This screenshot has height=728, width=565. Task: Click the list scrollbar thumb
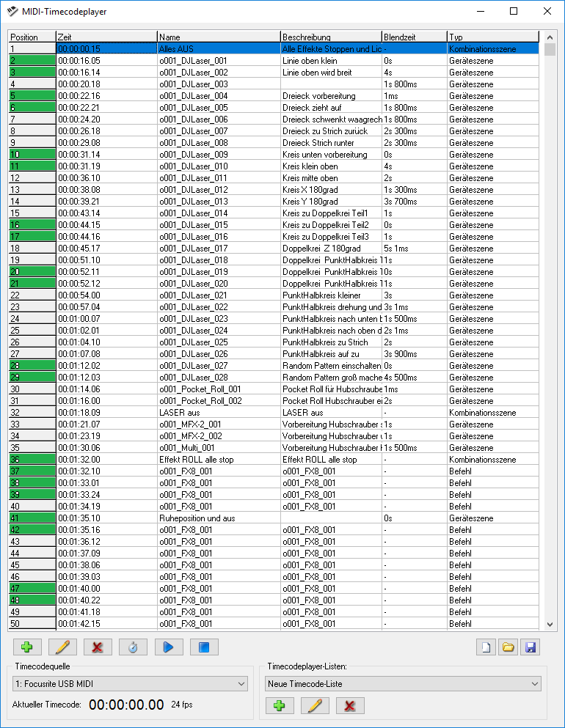tap(550, 49)
